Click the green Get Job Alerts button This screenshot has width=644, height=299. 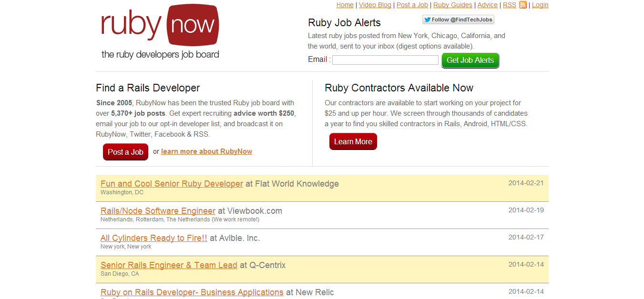pos(470,60)
